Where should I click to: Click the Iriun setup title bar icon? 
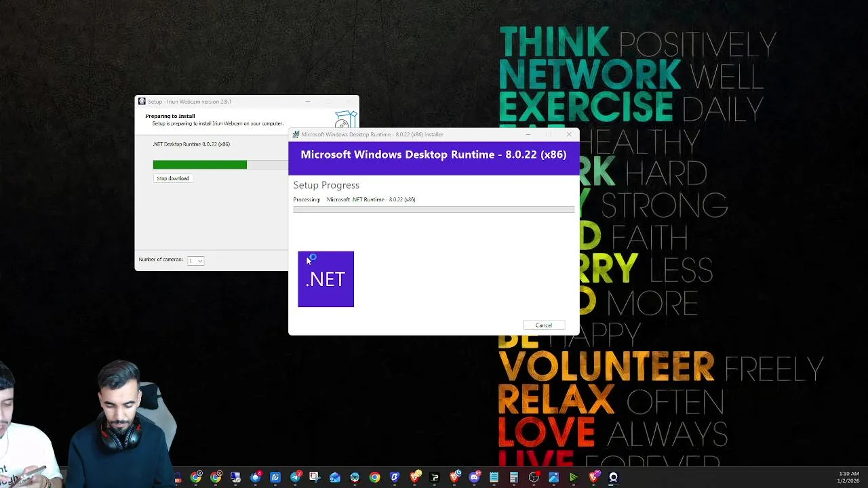pyautogui.click(x=142, y=102)
